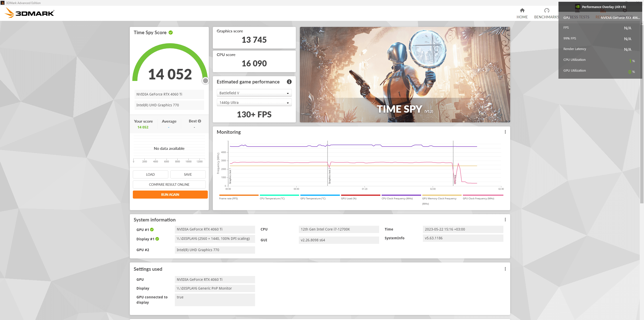The height and width of the screenshot is (320, 644).
Task: Click COMPARE RESULT ONLINE button
Action: [169, 185]
